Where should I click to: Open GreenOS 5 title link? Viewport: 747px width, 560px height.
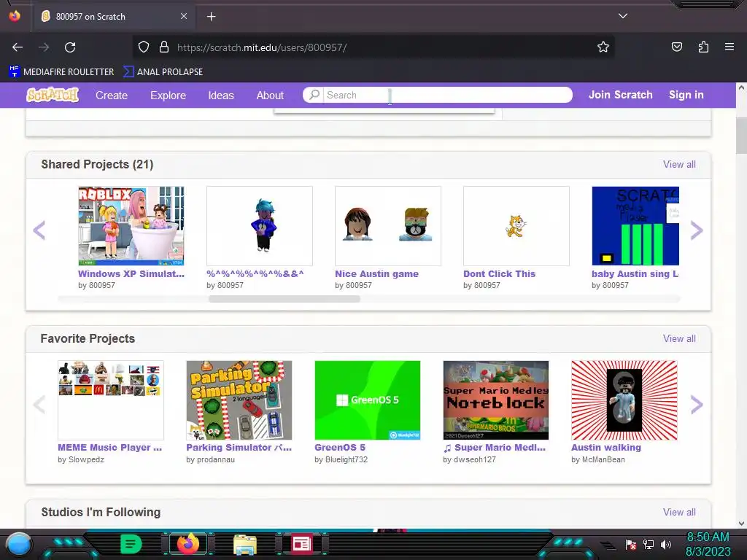tap(340, 448)
